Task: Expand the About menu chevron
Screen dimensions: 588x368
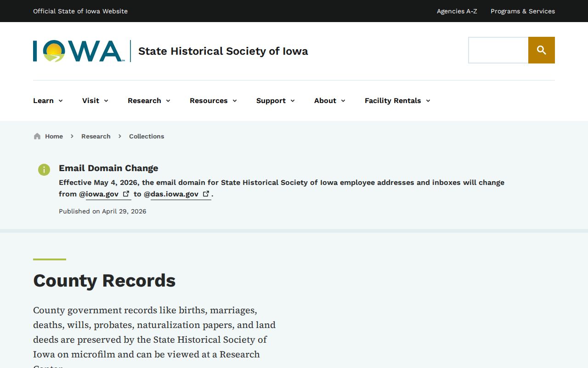Action: click(343, 101)
